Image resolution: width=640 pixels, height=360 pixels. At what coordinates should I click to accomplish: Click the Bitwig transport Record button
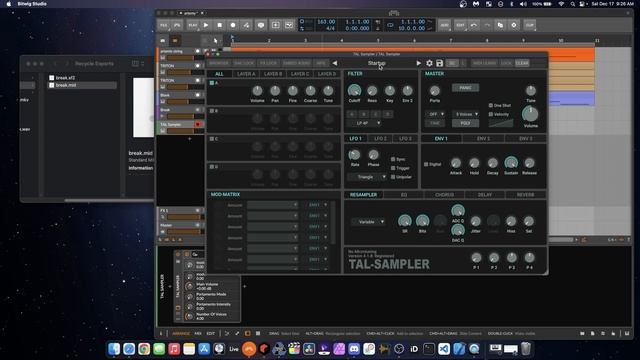tap(233, 25)
